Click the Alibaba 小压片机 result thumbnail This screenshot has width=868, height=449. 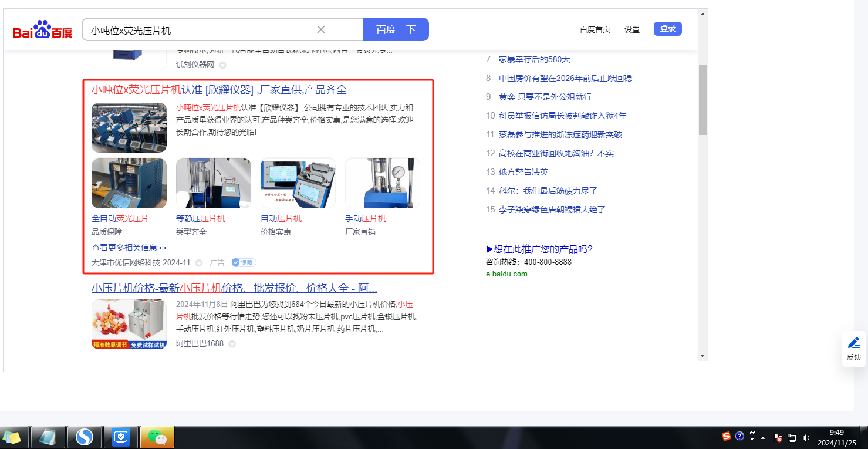[x=129, y=324]
